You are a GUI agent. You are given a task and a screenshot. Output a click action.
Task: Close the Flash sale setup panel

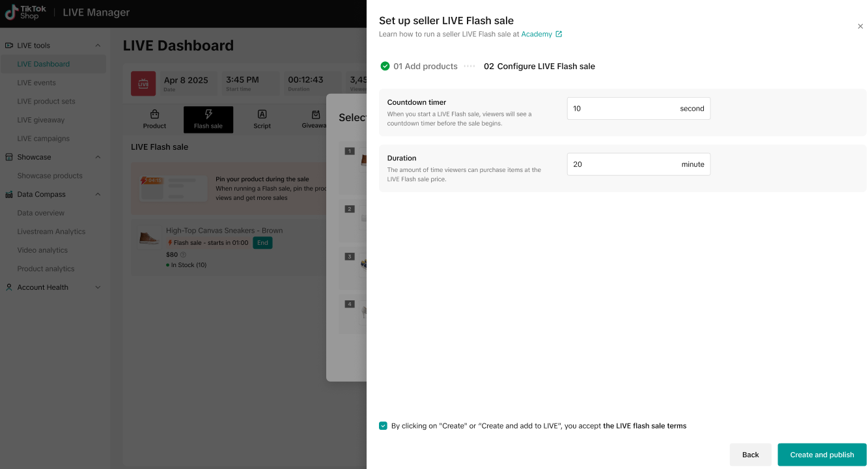pyautogui.click(x=860, y=27)
